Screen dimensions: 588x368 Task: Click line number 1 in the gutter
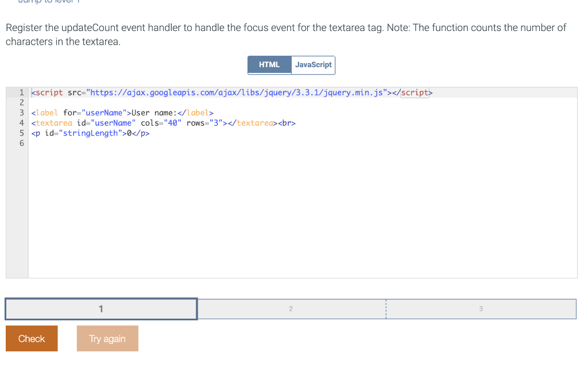pos(21,92)
